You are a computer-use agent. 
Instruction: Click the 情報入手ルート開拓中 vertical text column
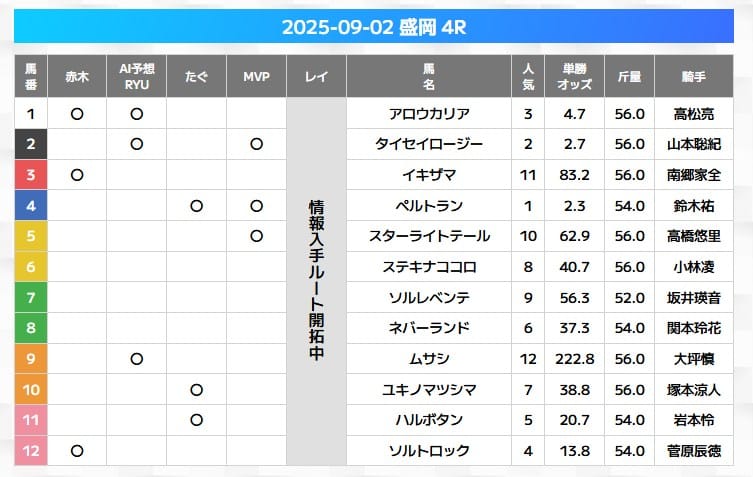click(316, 282)
